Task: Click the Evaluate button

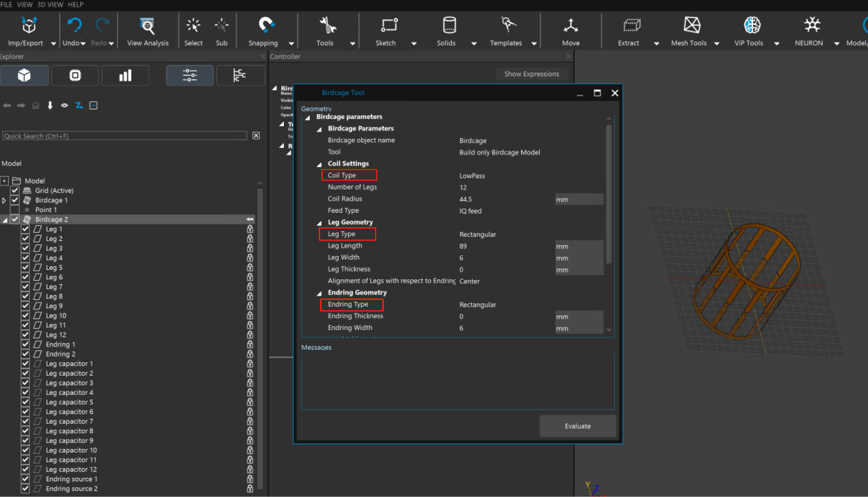Action: click(577, 426)
